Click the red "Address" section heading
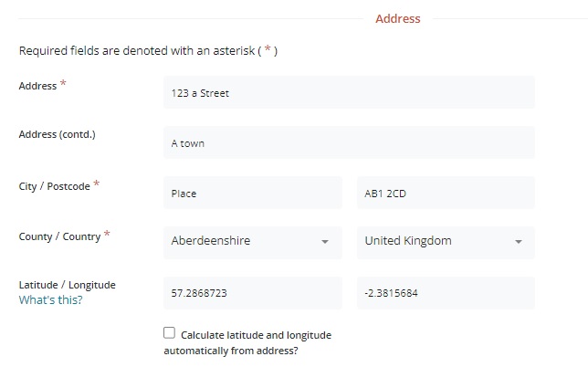588x367 pixels. [397, 18]
